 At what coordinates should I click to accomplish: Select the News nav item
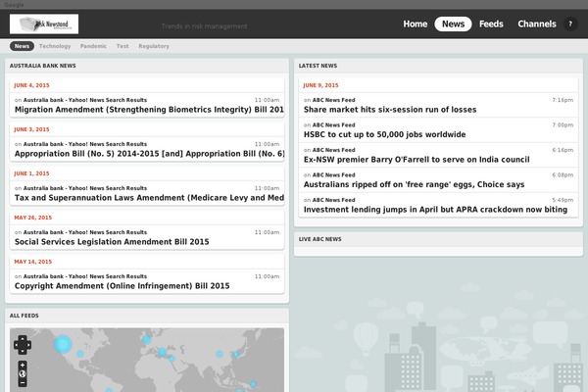pos(453,24)
